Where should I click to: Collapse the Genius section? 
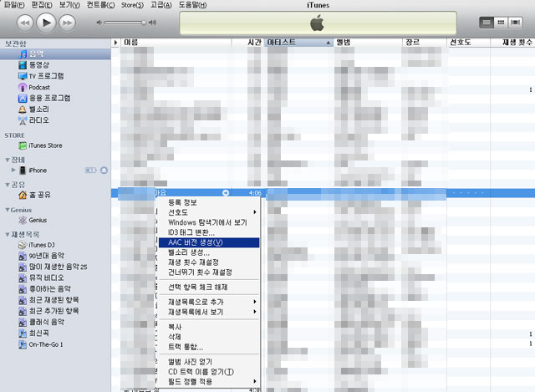coord(8,210)
